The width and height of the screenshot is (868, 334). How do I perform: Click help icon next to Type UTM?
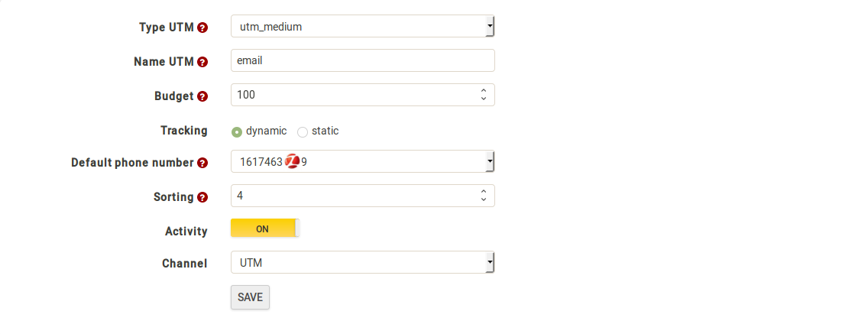pos(202,28)
